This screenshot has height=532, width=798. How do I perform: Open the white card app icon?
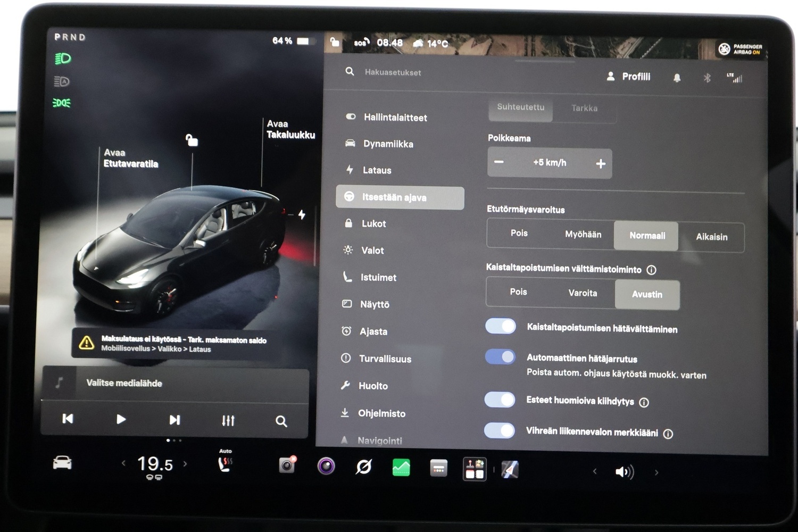coord(438,468)
